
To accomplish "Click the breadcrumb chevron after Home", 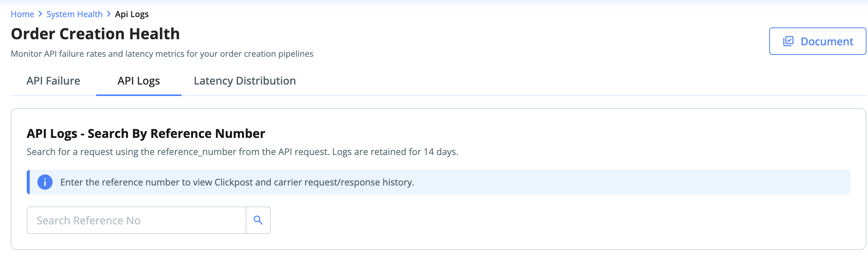I will 40,14.
